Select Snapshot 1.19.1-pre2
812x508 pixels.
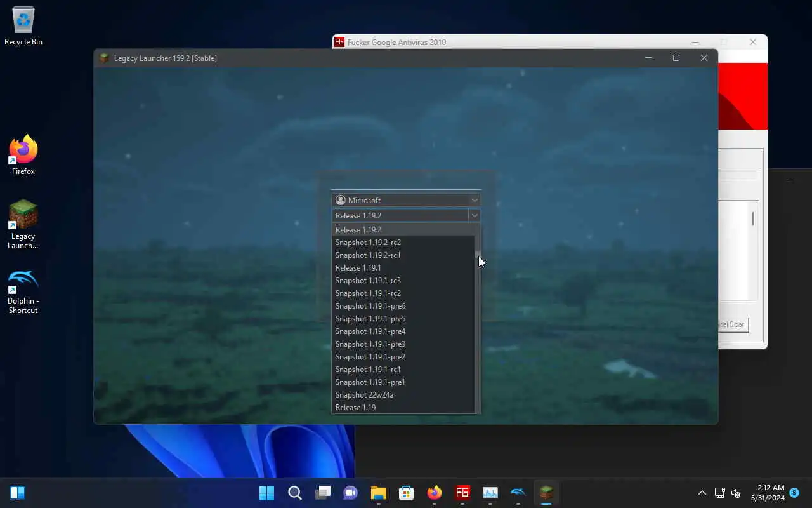click(x=403, y=357)
